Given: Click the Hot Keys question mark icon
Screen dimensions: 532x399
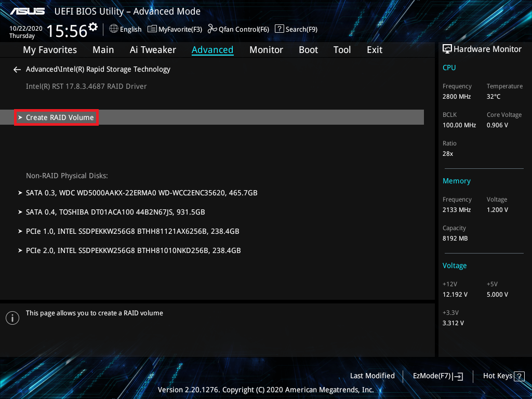Looking at the screenshot, I should tap(518, 376).
